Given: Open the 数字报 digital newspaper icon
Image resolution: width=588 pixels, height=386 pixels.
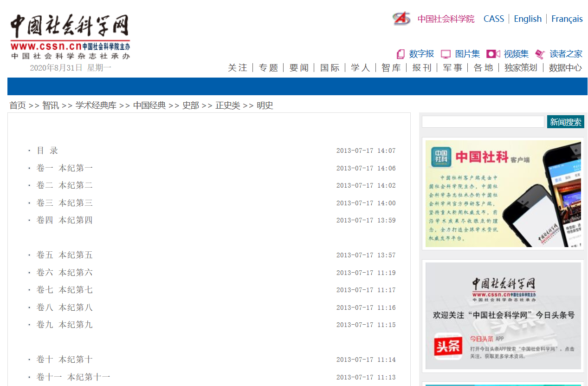Looking at the screenshot, I should point(401,54).
